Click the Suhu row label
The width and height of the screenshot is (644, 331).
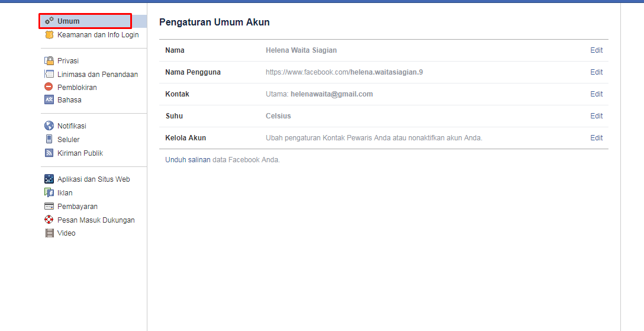pos(174,116)
